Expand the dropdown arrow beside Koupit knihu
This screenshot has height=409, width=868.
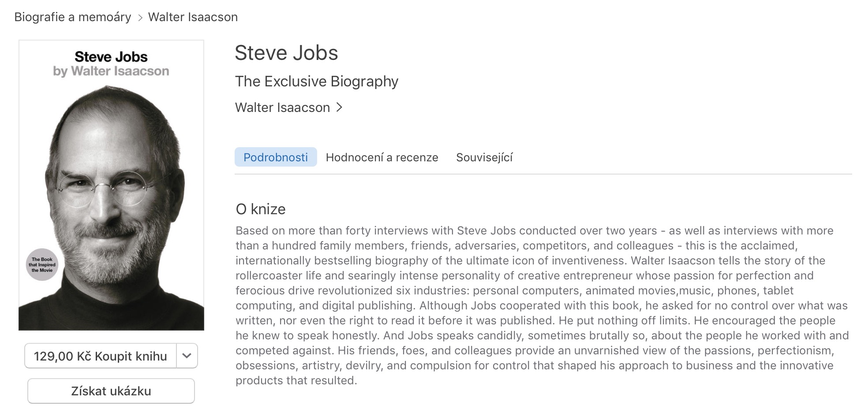point(187,356)
